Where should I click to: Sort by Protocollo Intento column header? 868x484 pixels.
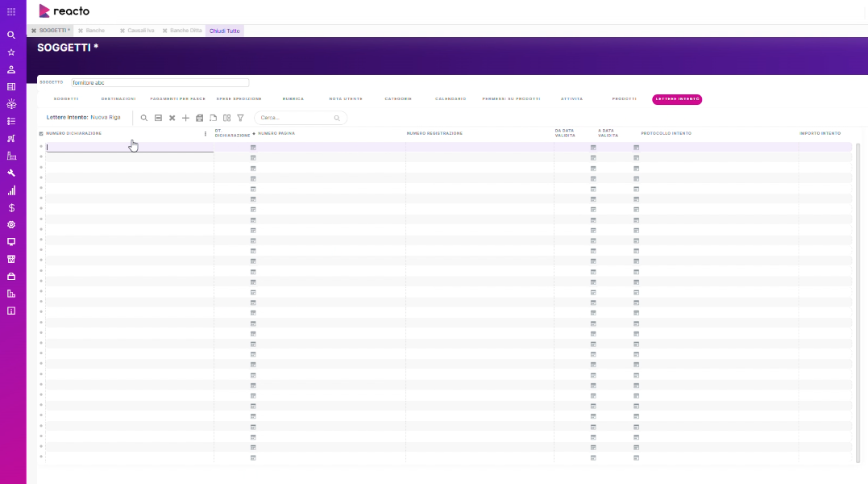click(x=666, y=133)
